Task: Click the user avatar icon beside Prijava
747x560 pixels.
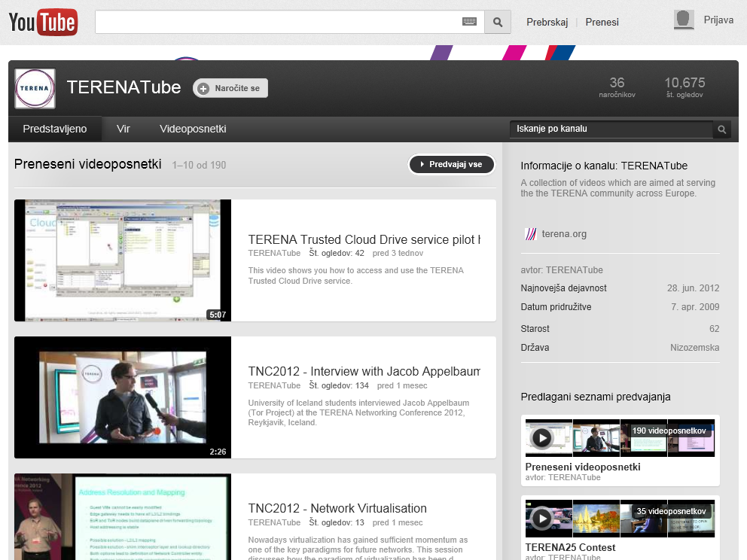Action: (684, 20)
